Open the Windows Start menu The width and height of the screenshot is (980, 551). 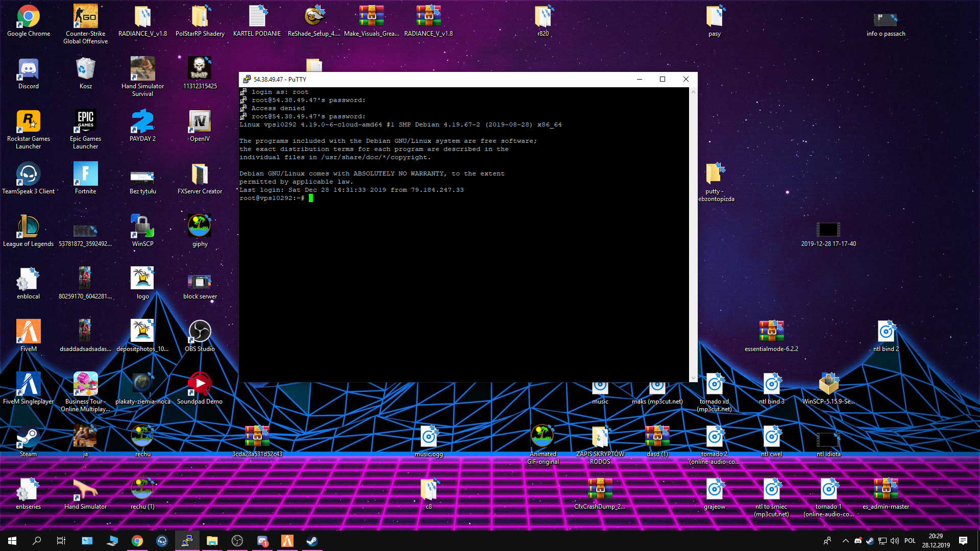tap(12, 541)
